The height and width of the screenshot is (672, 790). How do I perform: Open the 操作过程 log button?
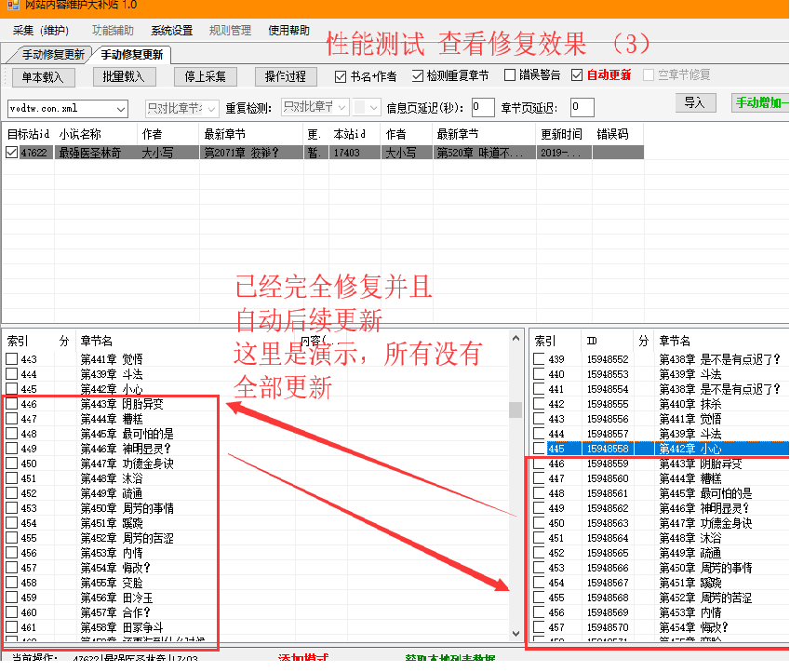click(285, 76)
